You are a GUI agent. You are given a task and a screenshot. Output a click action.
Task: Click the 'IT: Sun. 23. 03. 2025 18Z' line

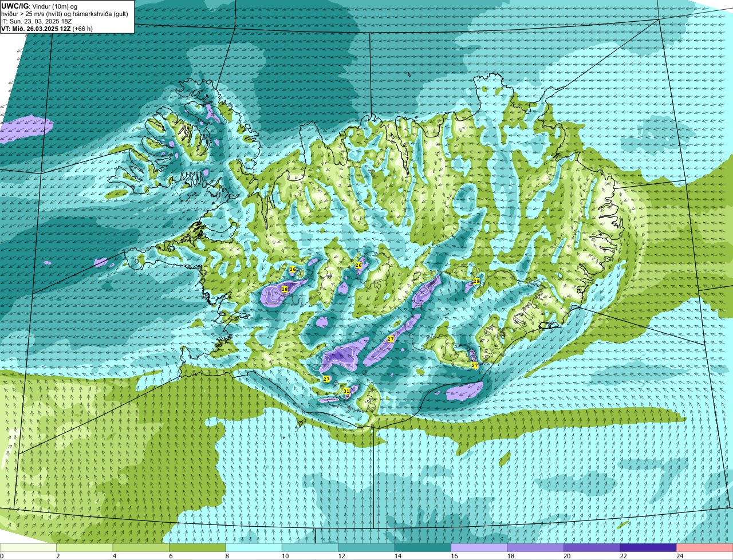tap(37, 21)
